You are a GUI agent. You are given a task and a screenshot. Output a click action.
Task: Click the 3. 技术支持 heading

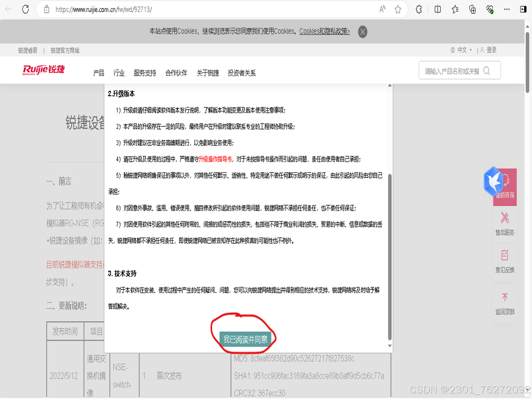click(122, 274)
